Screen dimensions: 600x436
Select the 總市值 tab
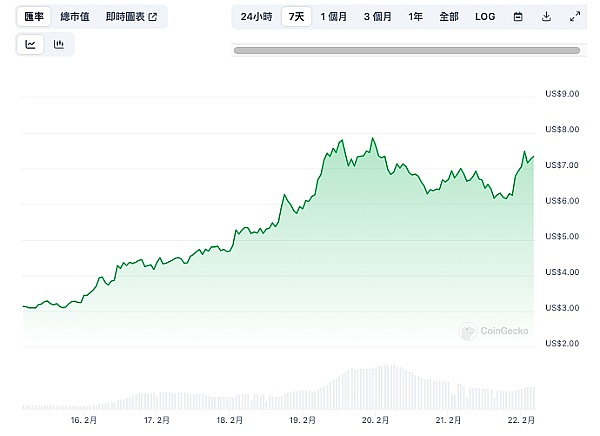[75, 17]
